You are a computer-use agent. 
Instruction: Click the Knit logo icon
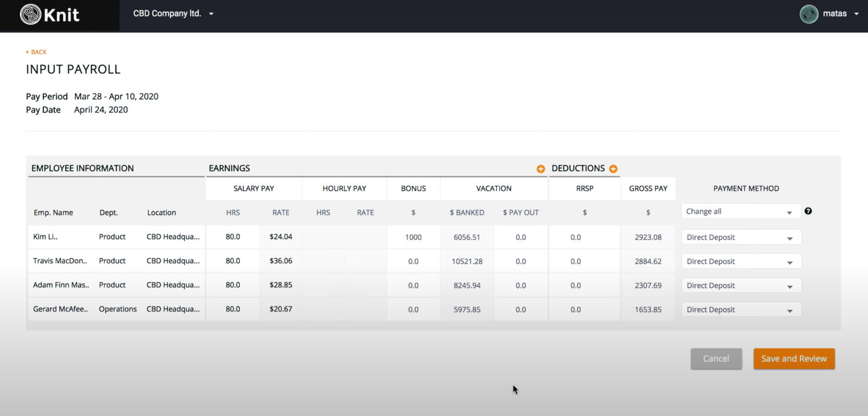click(x=30, y=15)
